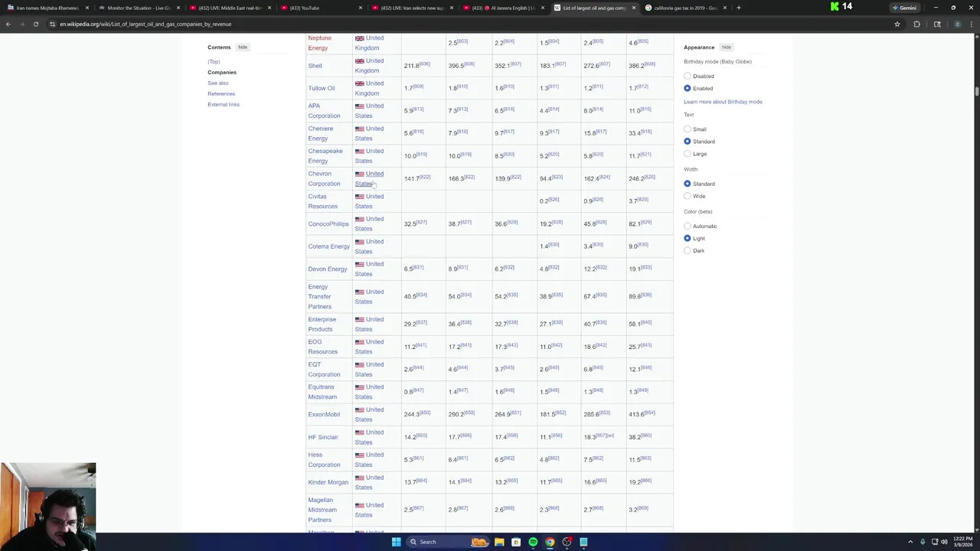
Task: Choose Wide width option
Action: (x=688, y=196)
